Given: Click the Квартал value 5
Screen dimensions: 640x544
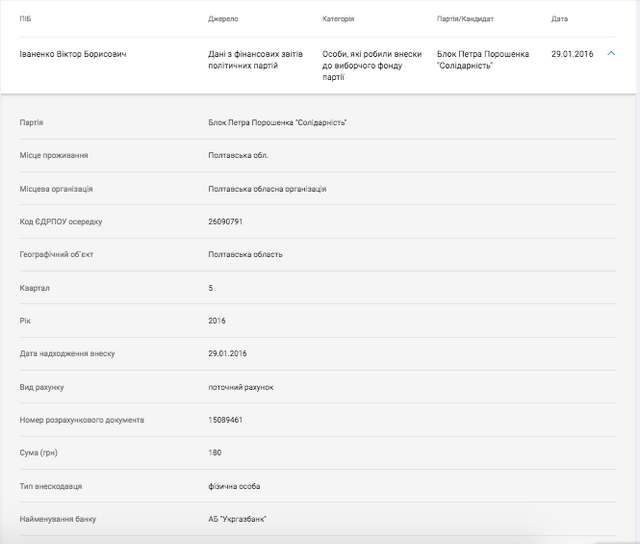Looking at the screenshot, I should tap(210, 288).
